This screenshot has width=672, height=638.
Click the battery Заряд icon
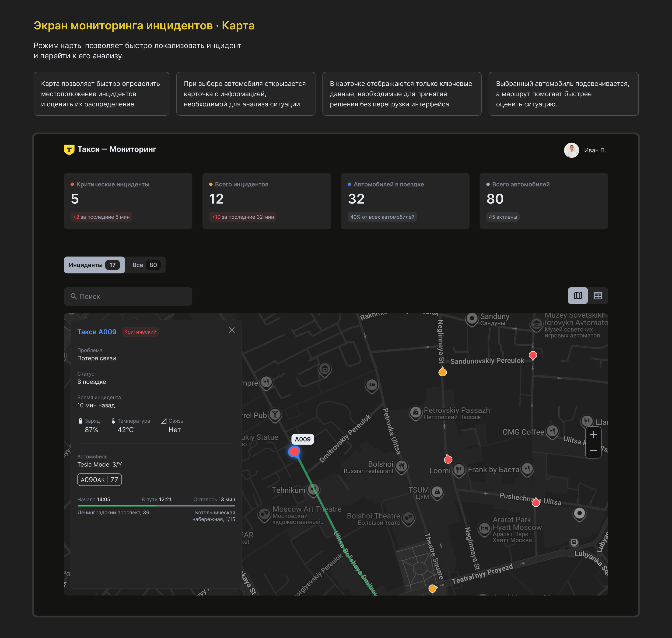pos(80,421)
